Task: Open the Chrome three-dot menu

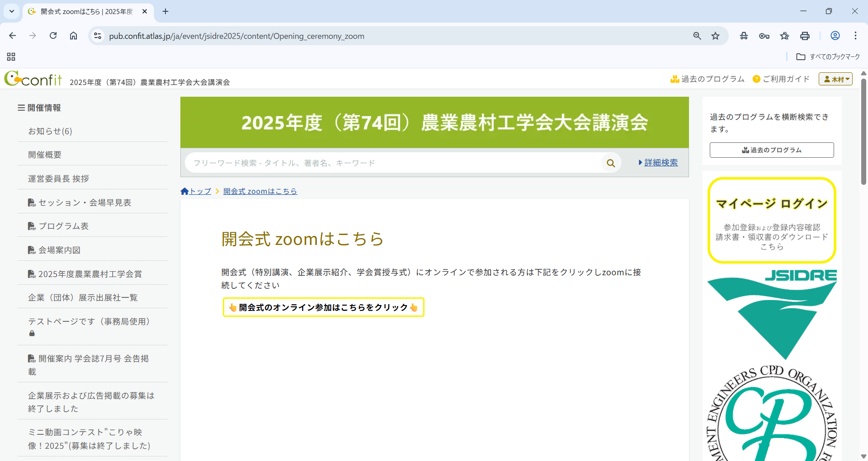Action: tap(855, 36)
